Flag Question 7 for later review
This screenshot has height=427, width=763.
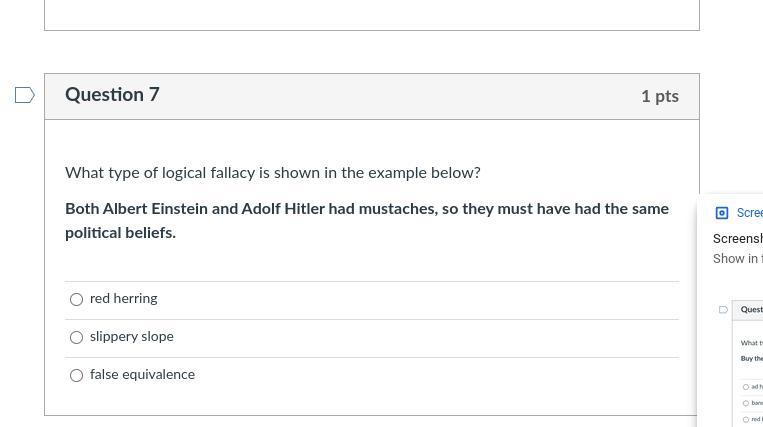tap(25, 96)
